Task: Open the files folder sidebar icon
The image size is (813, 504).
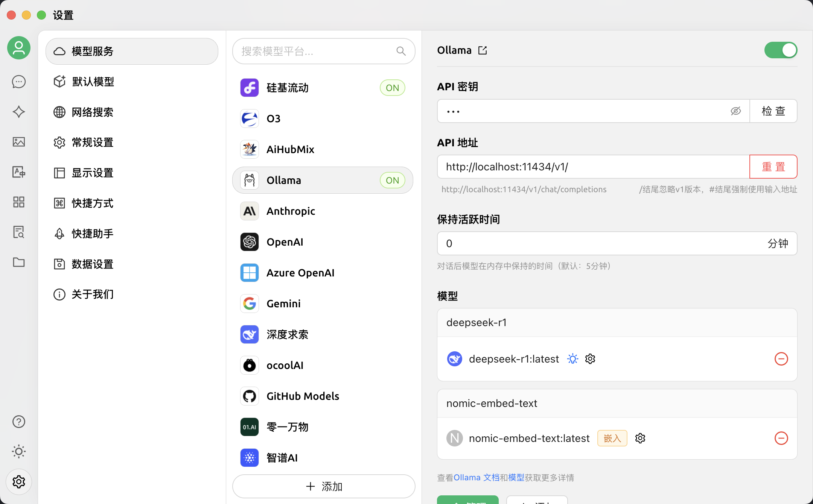Action: (x=19, y=262)
